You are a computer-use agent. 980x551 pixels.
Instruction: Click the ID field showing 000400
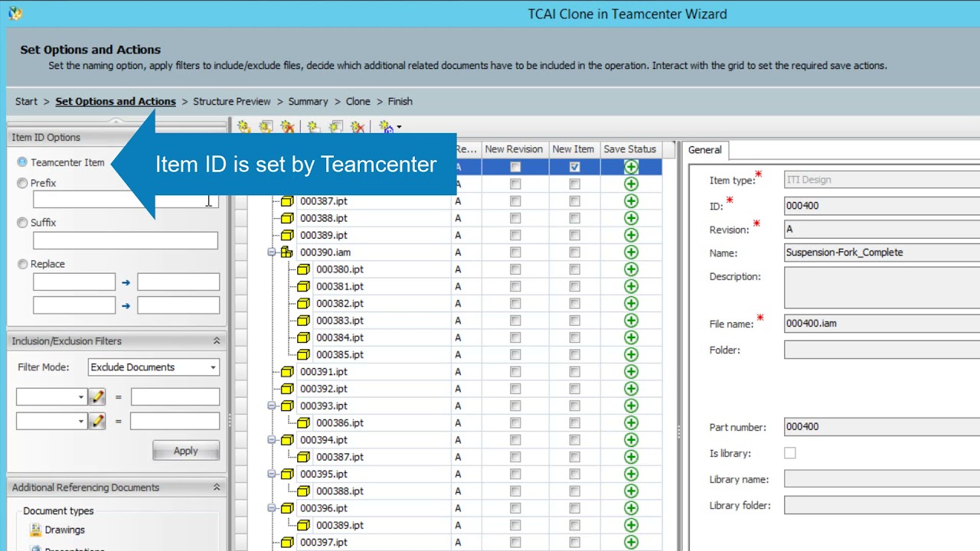pyautogui.click(x=882, y=206)
